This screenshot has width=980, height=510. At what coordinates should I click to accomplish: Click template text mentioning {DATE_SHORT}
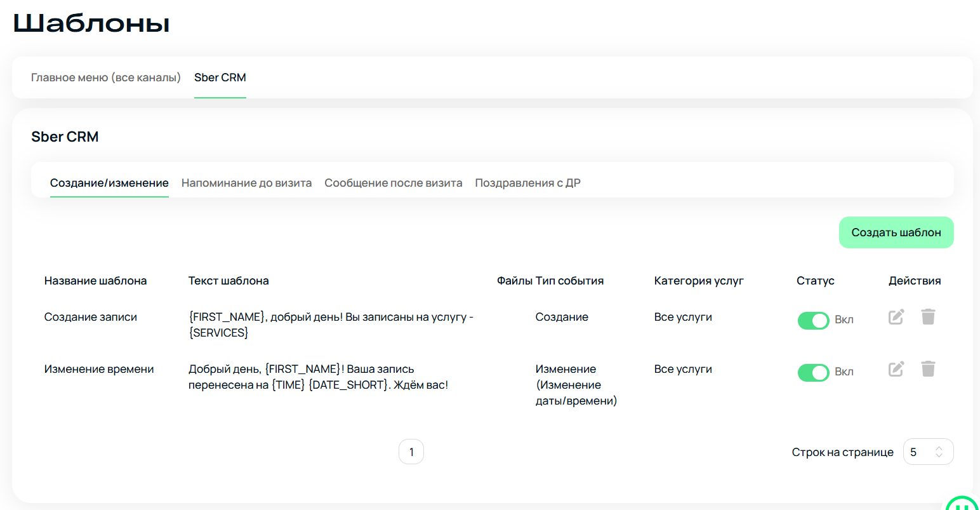[318, 377]
